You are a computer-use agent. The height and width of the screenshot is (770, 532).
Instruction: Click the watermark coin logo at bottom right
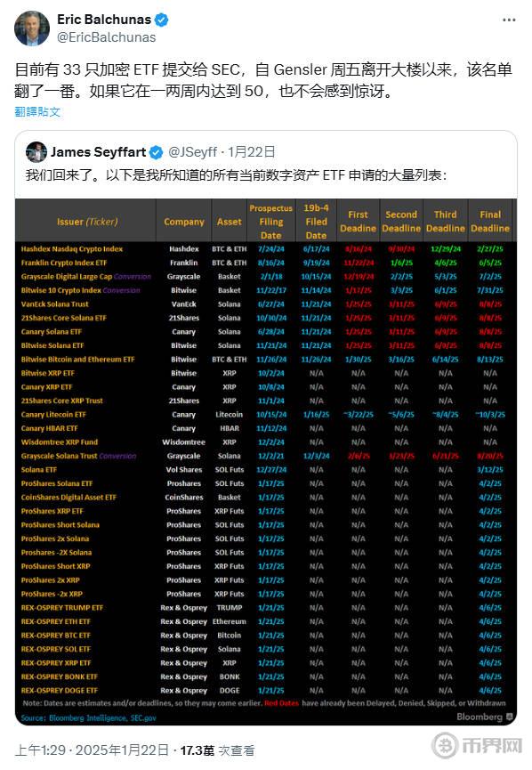(445, 746)
